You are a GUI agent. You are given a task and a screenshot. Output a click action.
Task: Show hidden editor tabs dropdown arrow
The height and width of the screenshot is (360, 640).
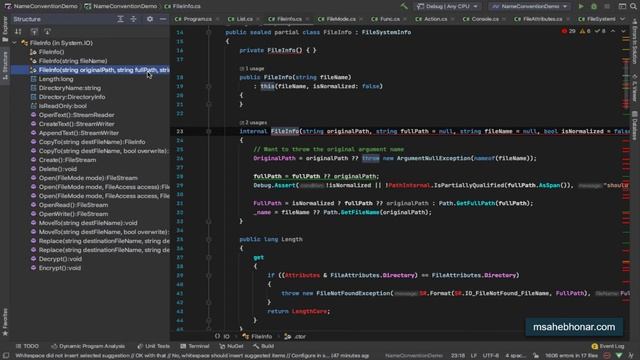tap(622, 19)
